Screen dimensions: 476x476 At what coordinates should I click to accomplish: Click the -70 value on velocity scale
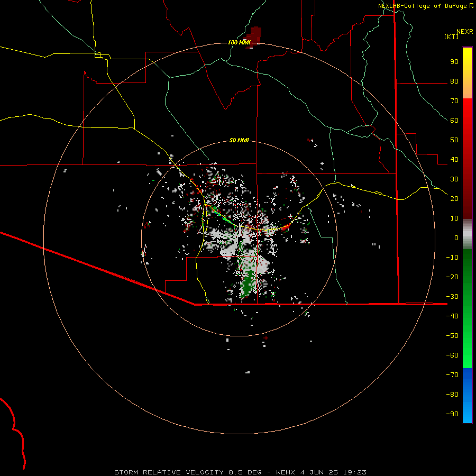pos(452,374)
